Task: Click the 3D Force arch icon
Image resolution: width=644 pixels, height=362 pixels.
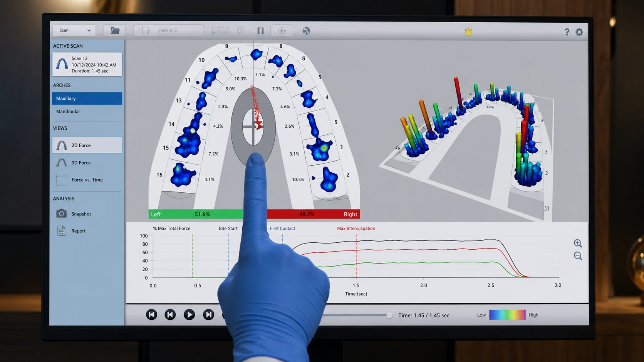Action: point(62,162)
